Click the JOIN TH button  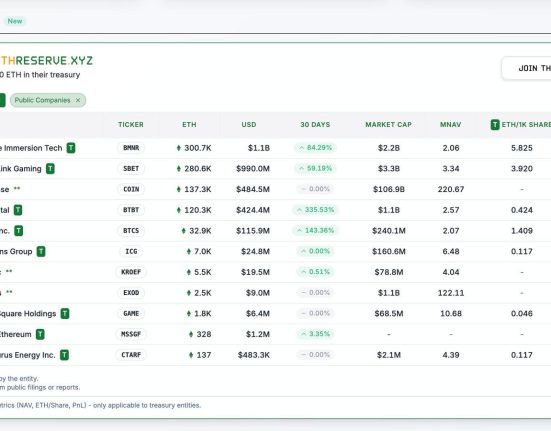tap(526, 68)
